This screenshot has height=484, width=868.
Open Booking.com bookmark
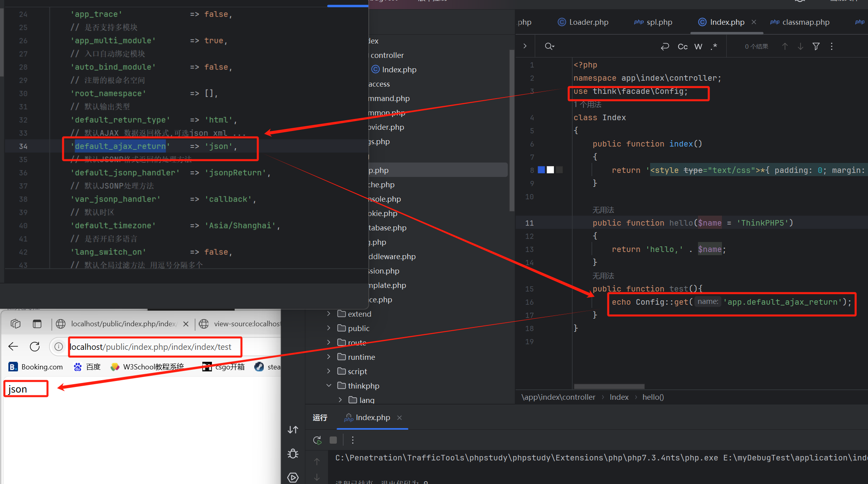(x=36, y=367)
